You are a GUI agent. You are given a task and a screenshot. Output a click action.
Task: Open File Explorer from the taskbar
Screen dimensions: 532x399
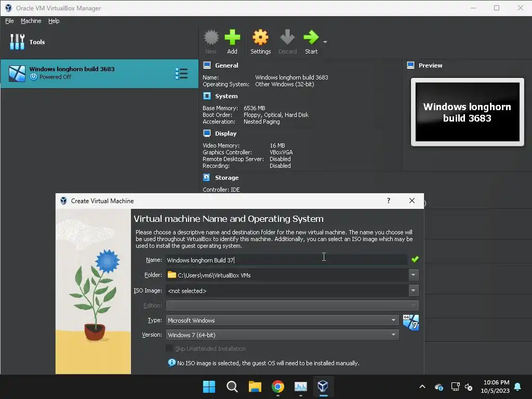pos(255,387)
